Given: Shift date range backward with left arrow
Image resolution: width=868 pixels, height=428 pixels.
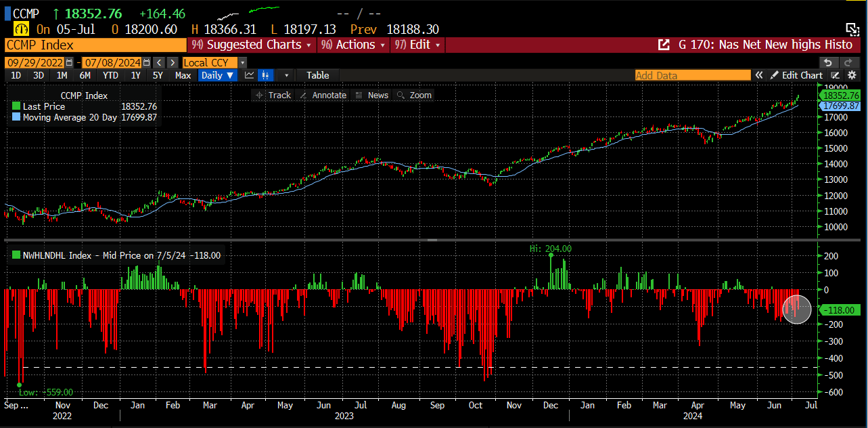Looking at the screenshot, I should (160, 62).
